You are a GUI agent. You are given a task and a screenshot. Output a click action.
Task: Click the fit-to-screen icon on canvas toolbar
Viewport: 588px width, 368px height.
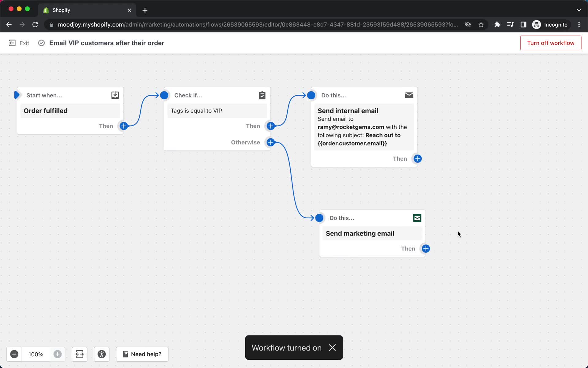(79, 354)
